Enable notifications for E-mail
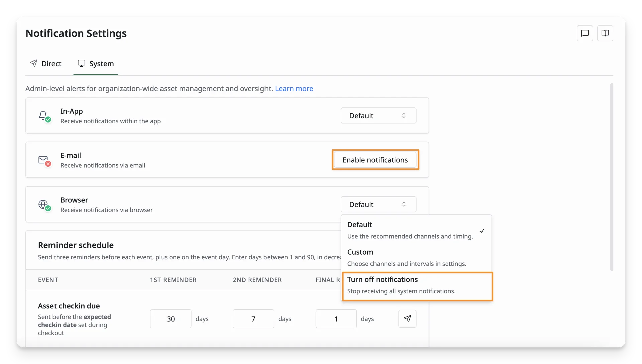Image resolution: width=642 pixels, height=364 pixels. (x=375, y=160)
